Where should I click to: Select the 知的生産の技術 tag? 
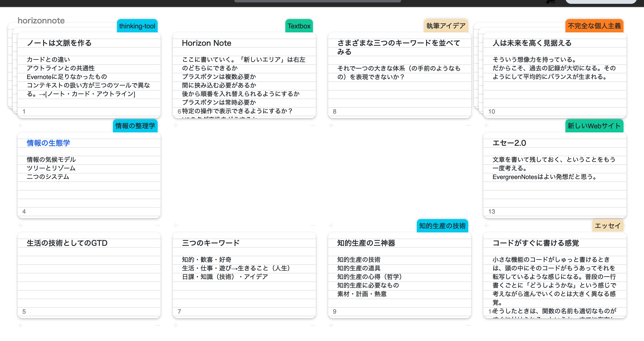pyautogui.click(x=442, y=226)
